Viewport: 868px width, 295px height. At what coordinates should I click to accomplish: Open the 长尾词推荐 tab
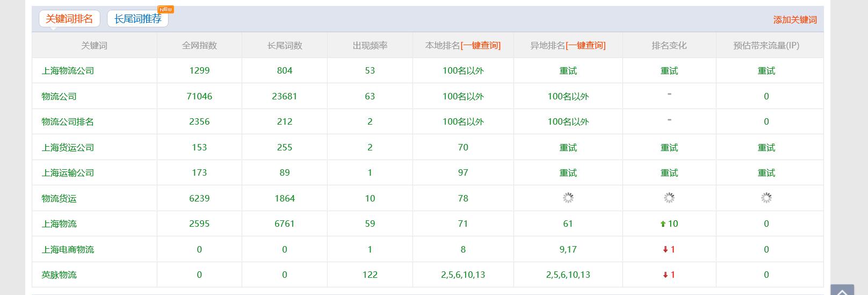pos(138,19)
